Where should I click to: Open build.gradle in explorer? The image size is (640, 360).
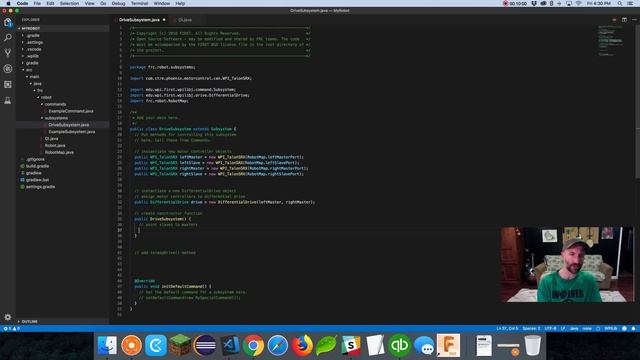click(x=37, y=166)
